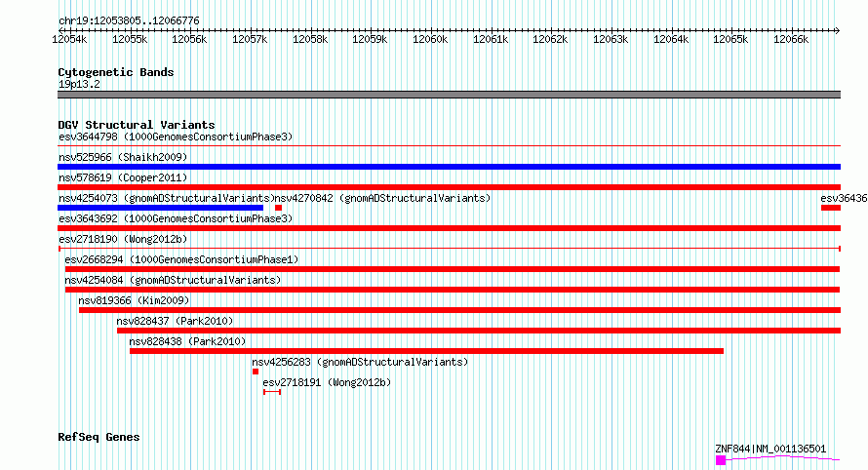868x470 pixels.
Task: Click the esv2718190 (Wong2012b) label
Action: (x=123, y=239)
